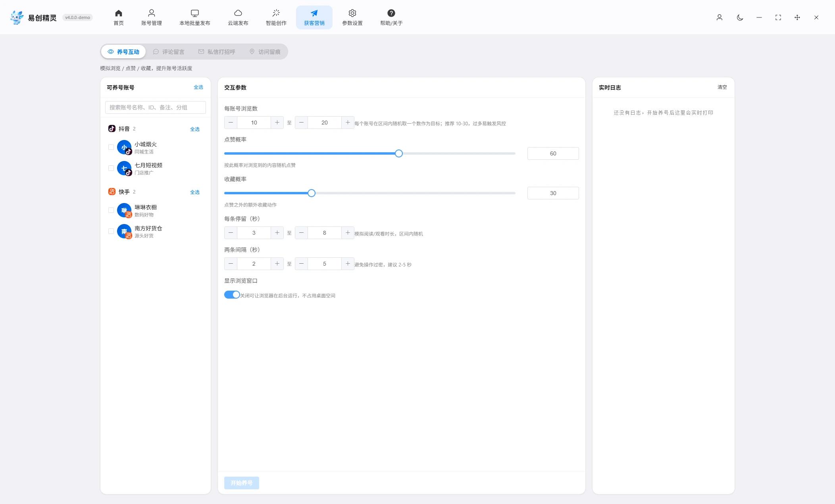Switch to 评论留言 tab
The width and height of the screenshot is (835, 504).
coord(169,52)
